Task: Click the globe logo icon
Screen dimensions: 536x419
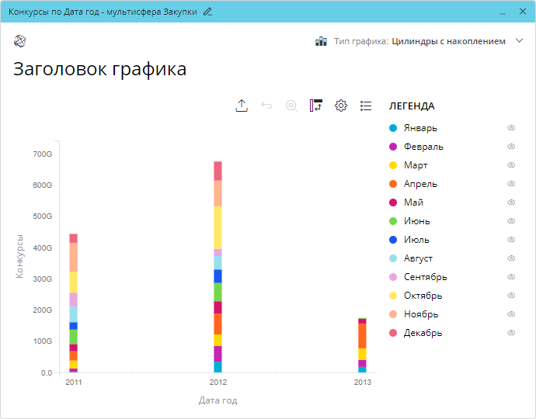Action: point(20,41)
